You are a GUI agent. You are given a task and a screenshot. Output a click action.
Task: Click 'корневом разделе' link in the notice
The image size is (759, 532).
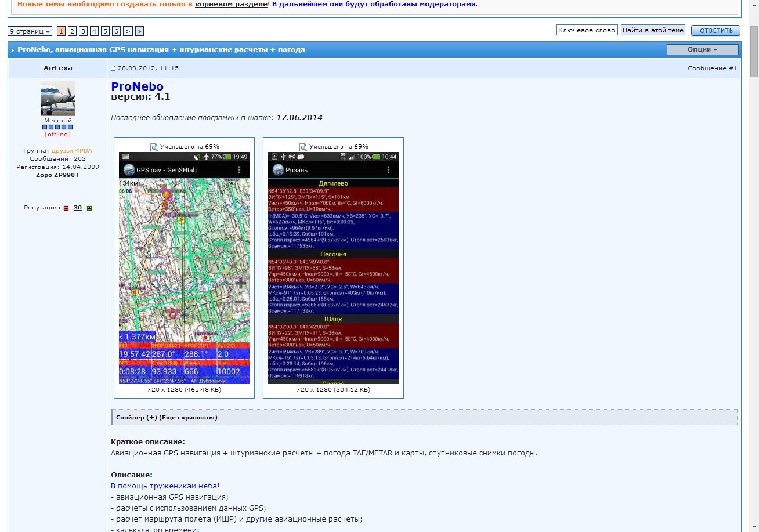(231, 4)
